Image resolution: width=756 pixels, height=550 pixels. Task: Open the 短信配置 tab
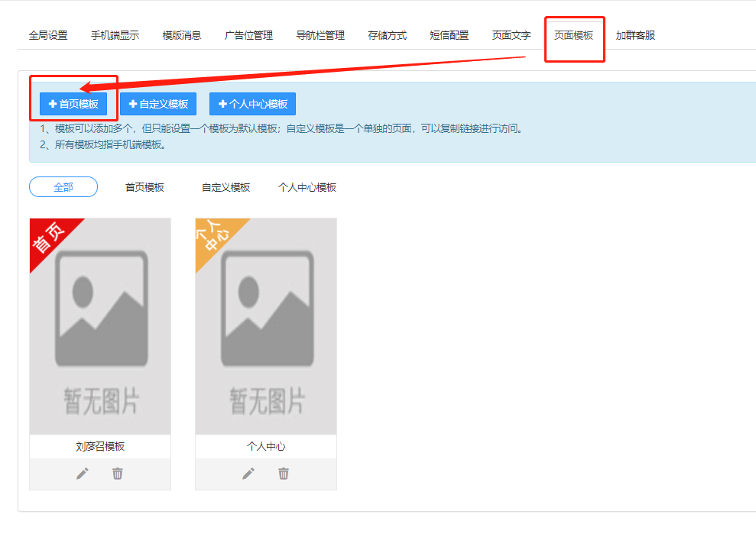tap(449, 35)
